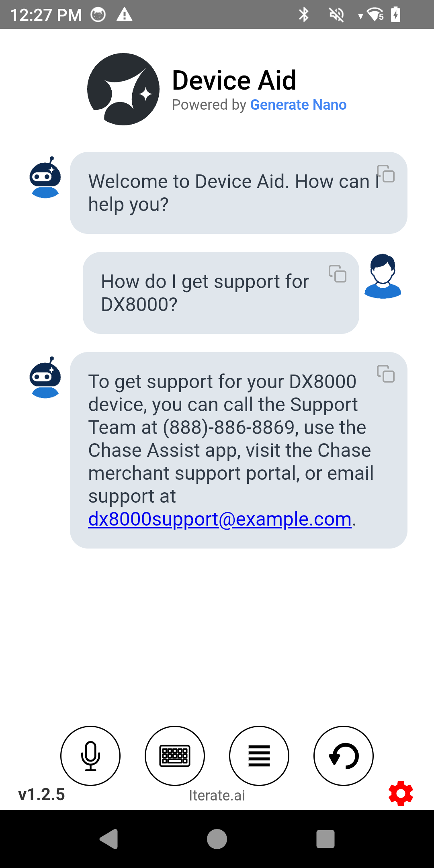Follow the Generate Nano link
Image resolution: width=434 pixels, height=868 pixels.
coord(298,104)
